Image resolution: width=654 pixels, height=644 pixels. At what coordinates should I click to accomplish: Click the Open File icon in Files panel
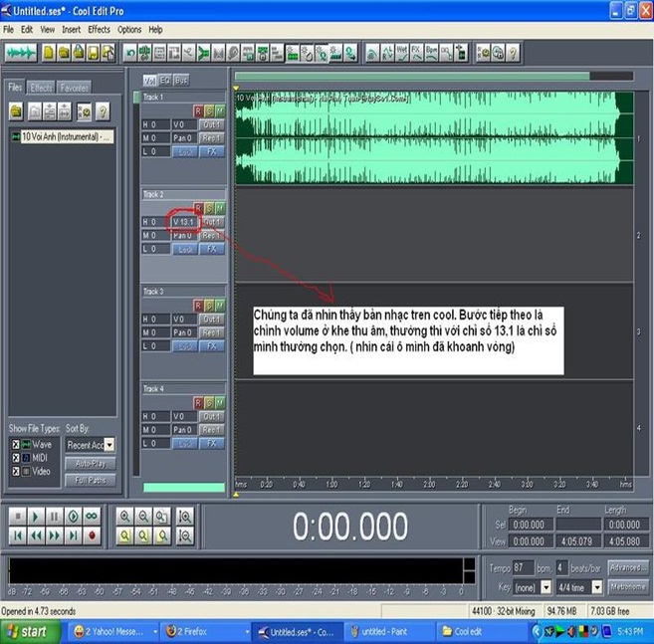click(x=16, y=111)
